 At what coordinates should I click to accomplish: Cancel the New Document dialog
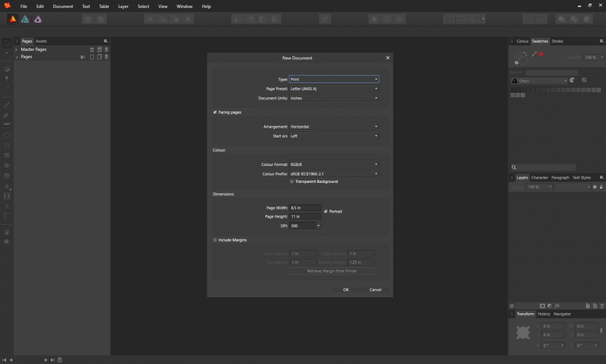tap(375, 290)
